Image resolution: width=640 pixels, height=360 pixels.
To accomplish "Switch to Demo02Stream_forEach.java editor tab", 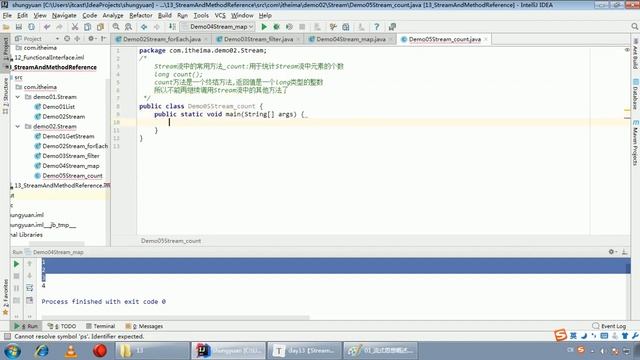I will (162, 39).
